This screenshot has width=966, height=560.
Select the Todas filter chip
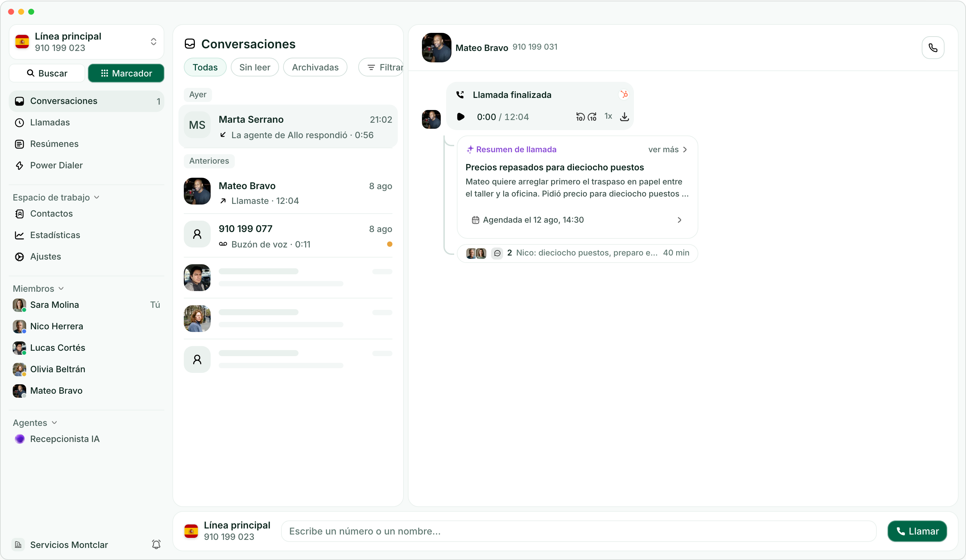[205, 67]
